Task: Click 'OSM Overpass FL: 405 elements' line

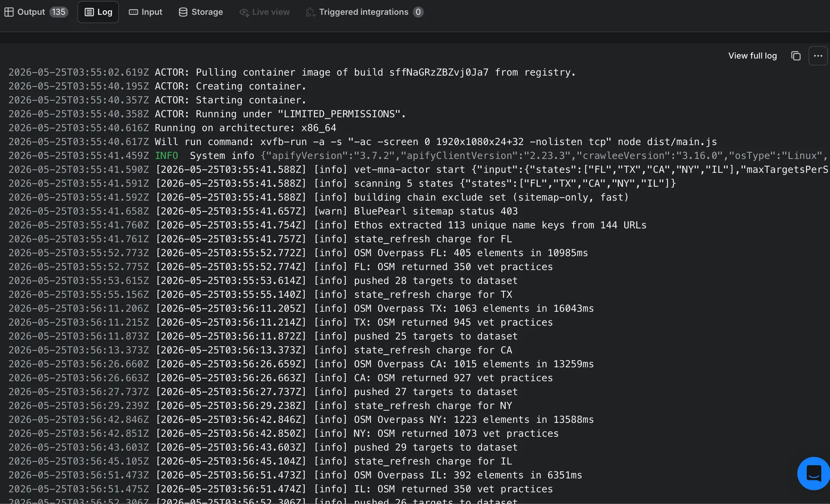Action: tap(298, 252)
